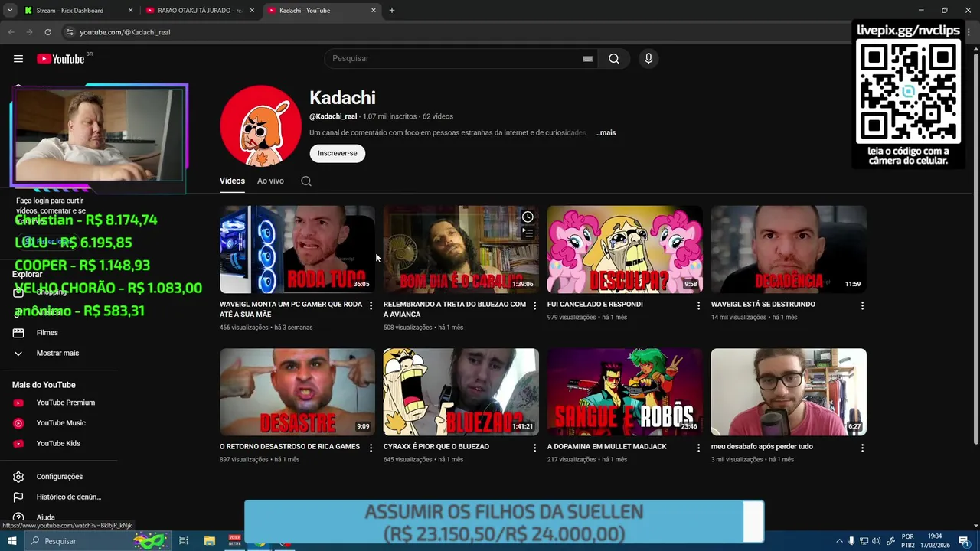Select the Vídeos tab
Screen dimensions: 980x551
tap(232, 181)
